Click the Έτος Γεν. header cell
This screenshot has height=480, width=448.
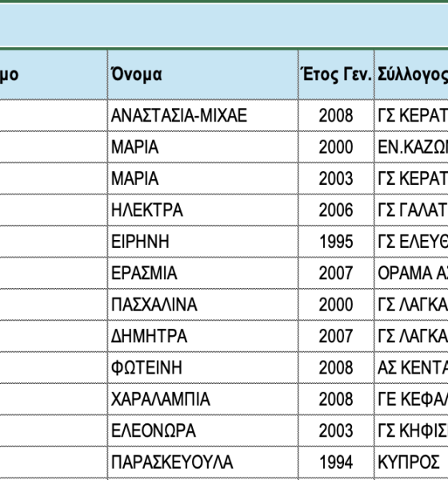336,74
